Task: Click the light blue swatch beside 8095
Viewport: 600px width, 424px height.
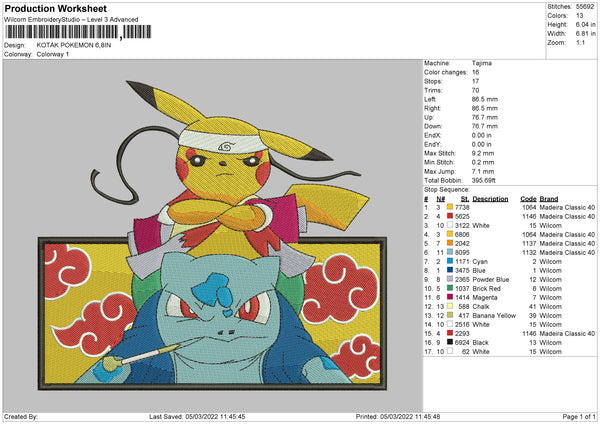Action: coord(450,253)
